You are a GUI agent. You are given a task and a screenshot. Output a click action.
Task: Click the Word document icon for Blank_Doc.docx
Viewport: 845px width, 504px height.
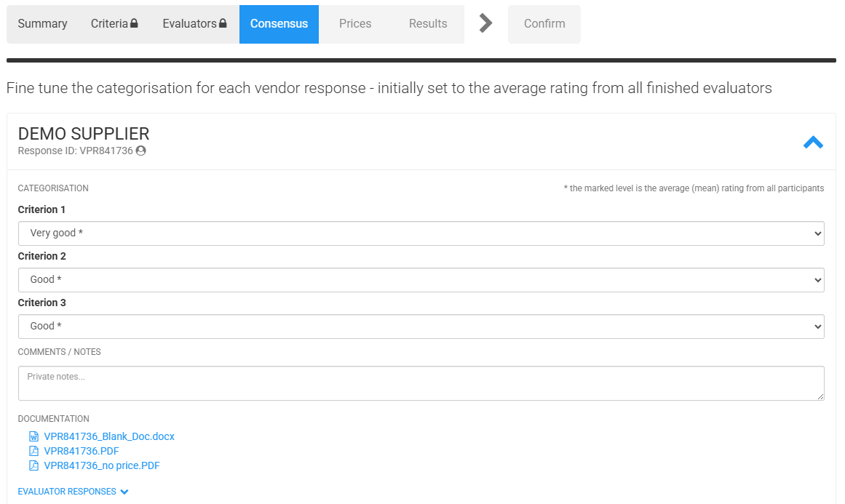point(33,436)
